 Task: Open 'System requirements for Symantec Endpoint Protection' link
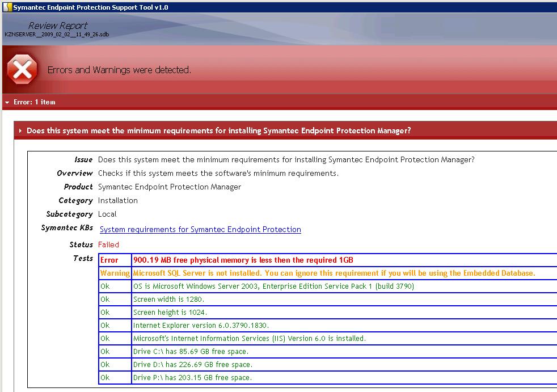[x=200, y=230]
